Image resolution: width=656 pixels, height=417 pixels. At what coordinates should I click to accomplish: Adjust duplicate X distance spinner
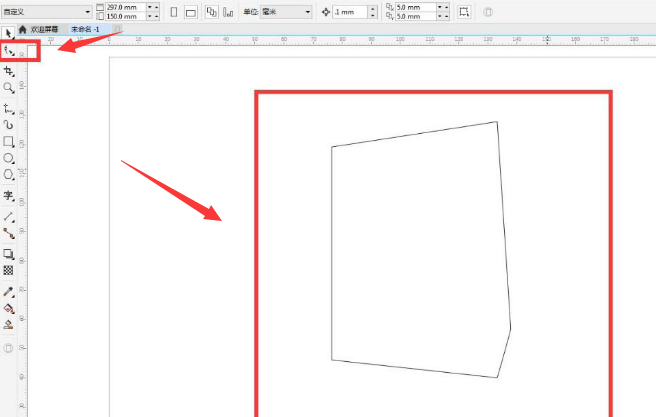coord(443,7)
